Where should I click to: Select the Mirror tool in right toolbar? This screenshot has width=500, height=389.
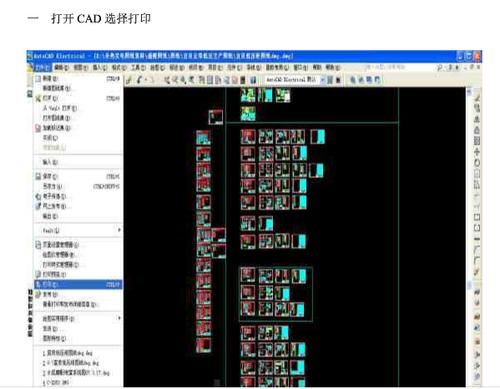[x=477, y=119]
